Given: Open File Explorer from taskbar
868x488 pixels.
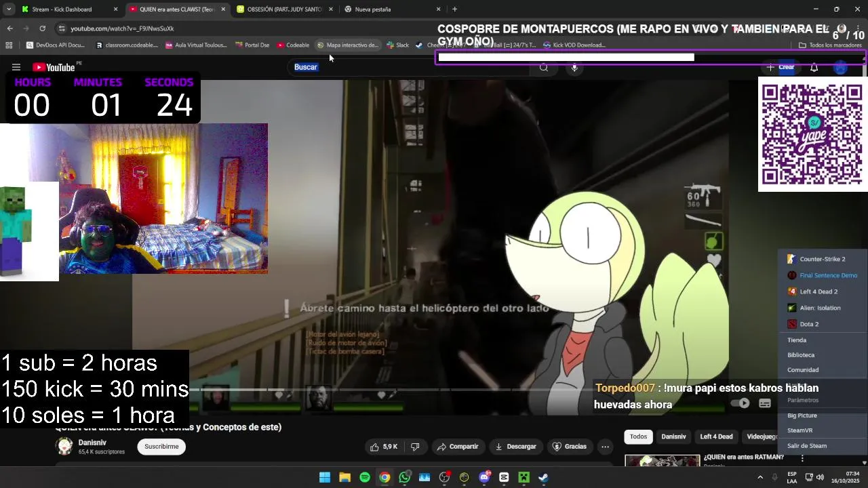Looking at the screenshot, I should tap(344, 477).
